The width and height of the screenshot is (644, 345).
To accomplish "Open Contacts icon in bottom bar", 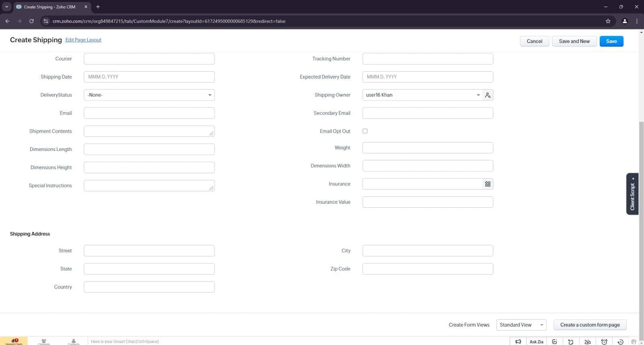I will click(x=74, y=341).
